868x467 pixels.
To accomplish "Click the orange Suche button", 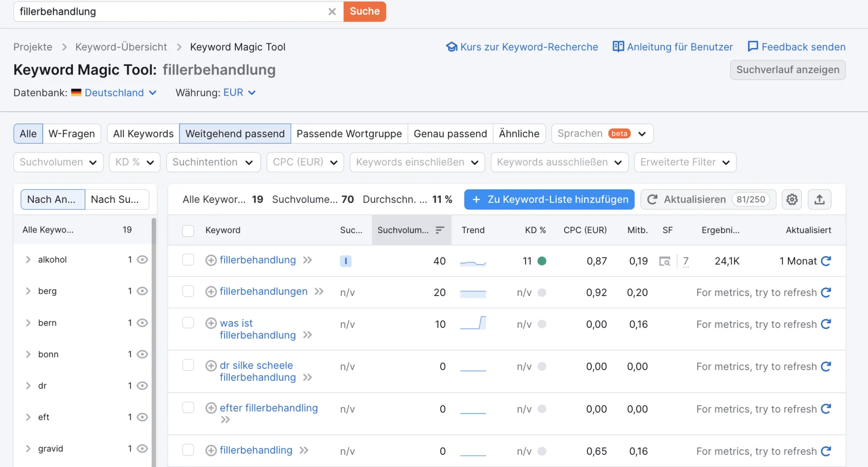I will coord(365,12).
